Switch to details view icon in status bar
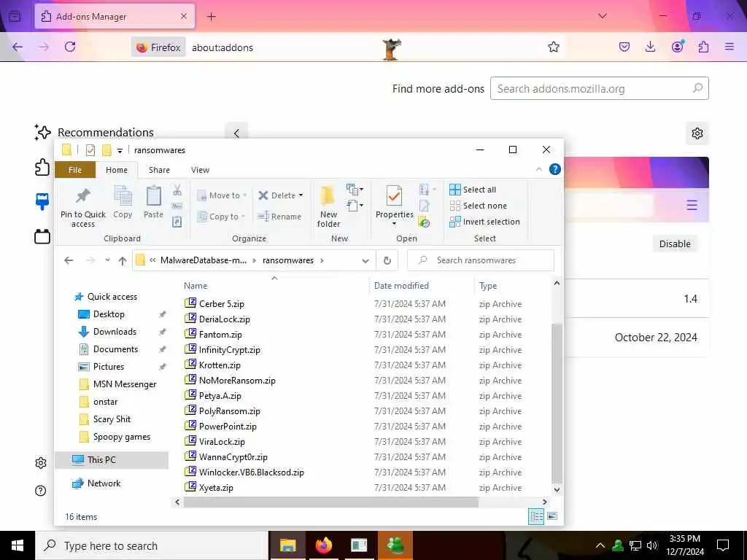 click(x=536, y=516)
